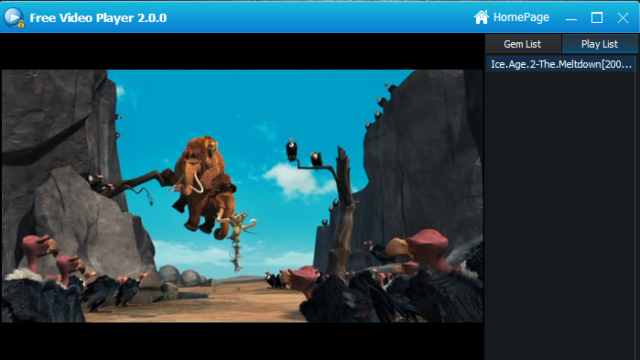Click the yellow lock badge on the logo

click(21, 24)
